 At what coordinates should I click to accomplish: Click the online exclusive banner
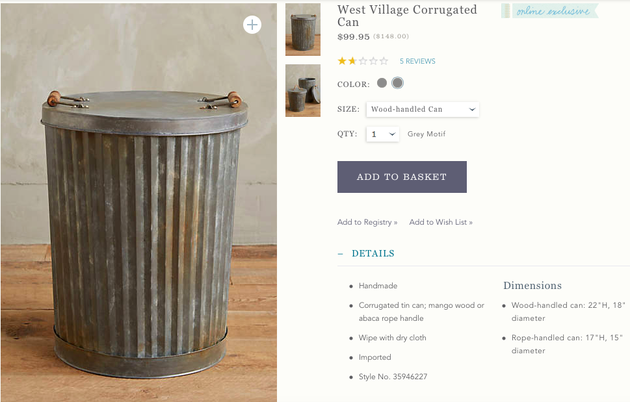[x=550, y=11]
